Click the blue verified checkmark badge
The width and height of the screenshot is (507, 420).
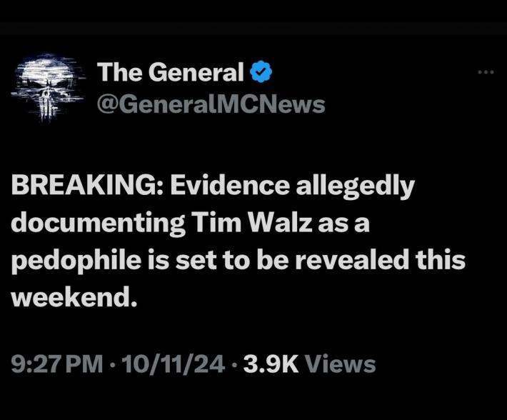click(x=261, y=71)
